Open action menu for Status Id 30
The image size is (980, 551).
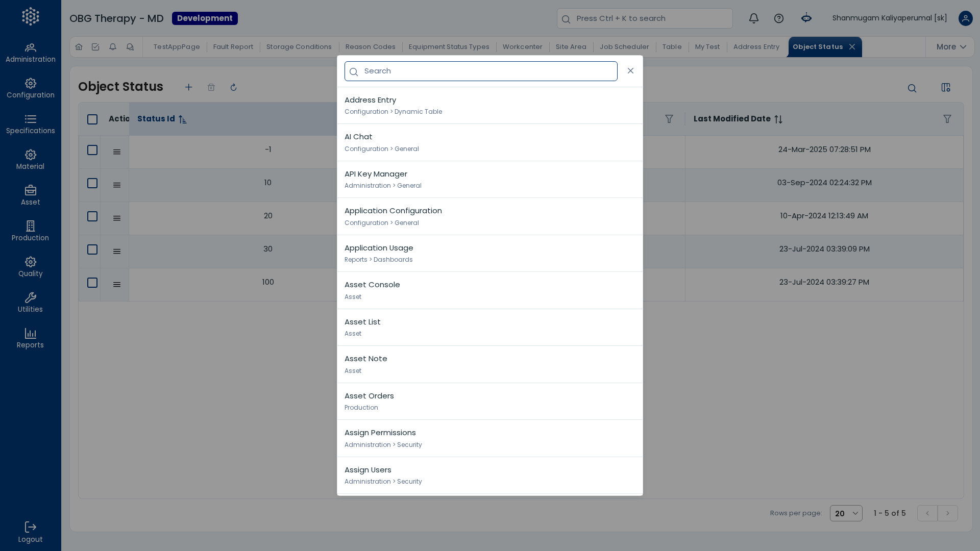point(117,252)
